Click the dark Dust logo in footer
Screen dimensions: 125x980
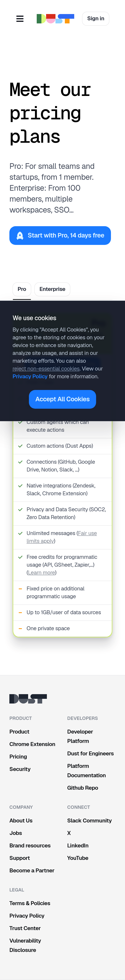pos(28,698)
